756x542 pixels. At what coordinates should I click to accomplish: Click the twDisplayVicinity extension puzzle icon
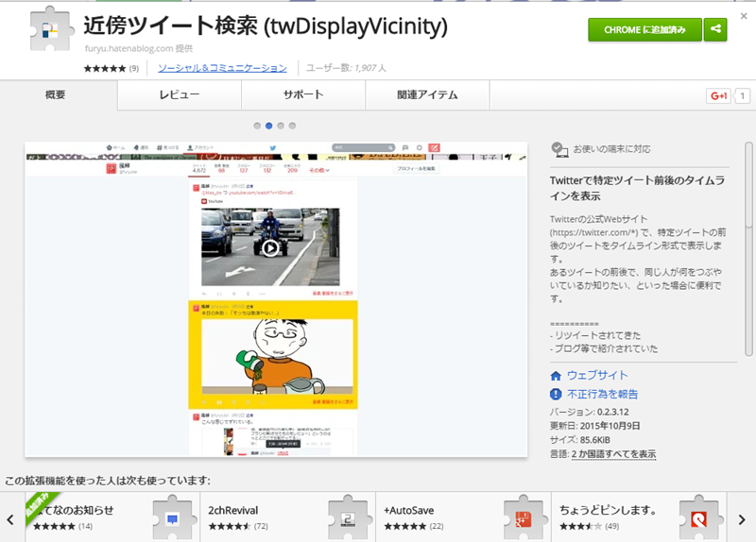52,29
